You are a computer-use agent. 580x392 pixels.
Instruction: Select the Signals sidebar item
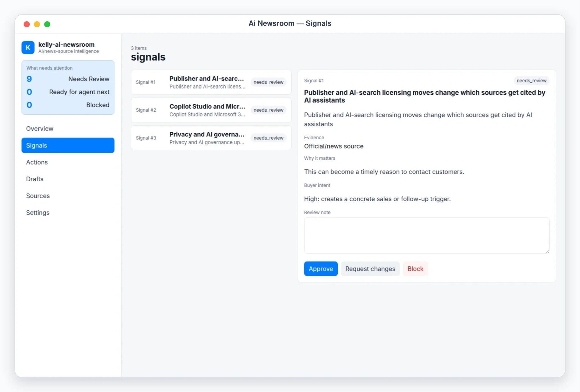[x=68, y=145]
